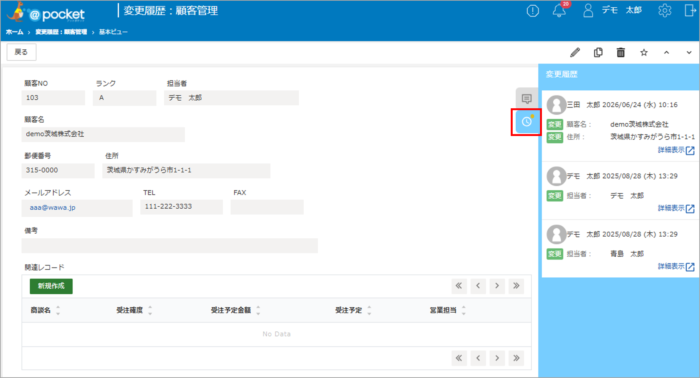Go to previous page in bottom pager
The image size is (700, 378).
pyautogui.click(x=478, y=358)
